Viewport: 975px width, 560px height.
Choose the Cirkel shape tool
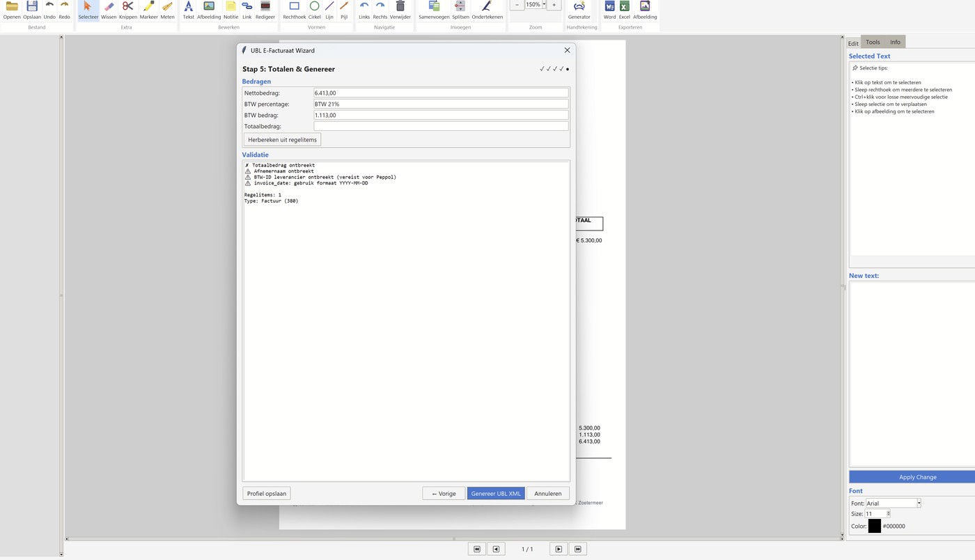pyautogui.click(x=314, y=10)
